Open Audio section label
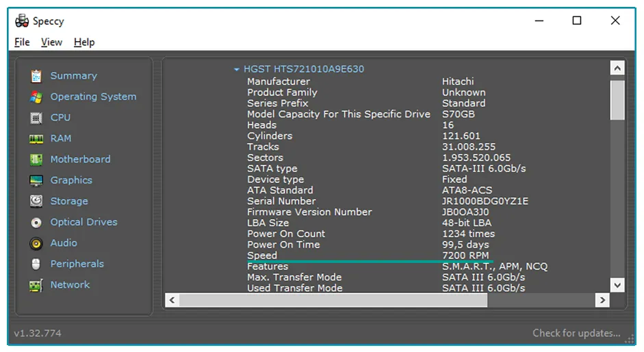 tap(64, 243)
